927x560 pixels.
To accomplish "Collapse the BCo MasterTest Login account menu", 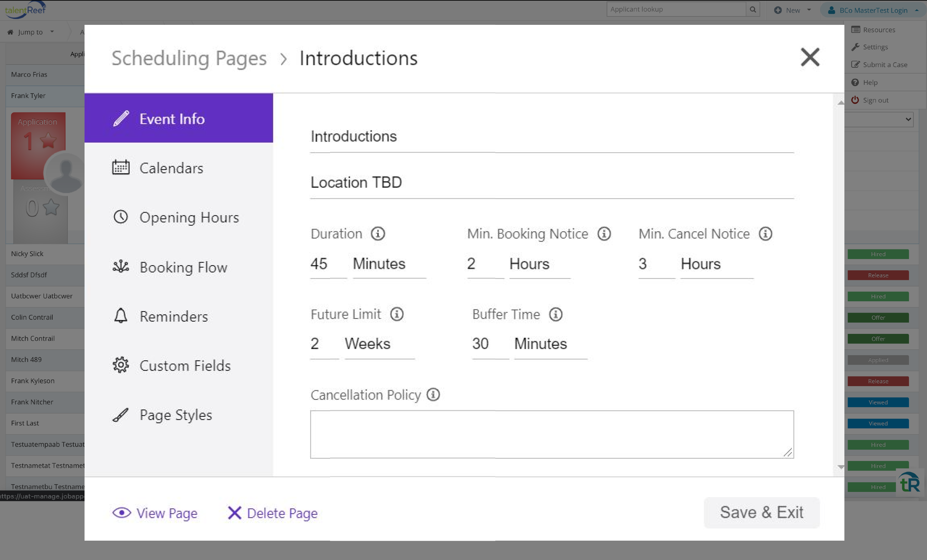I will point(917,10).
